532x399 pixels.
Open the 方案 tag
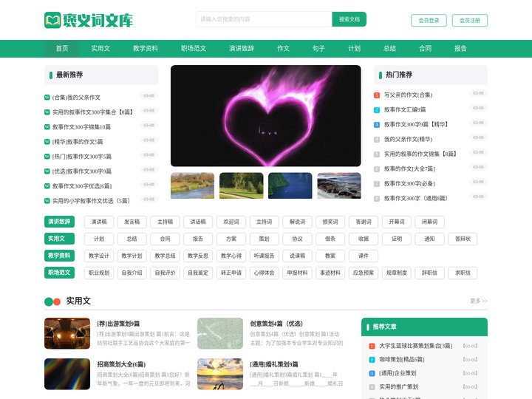click(231, 239)
